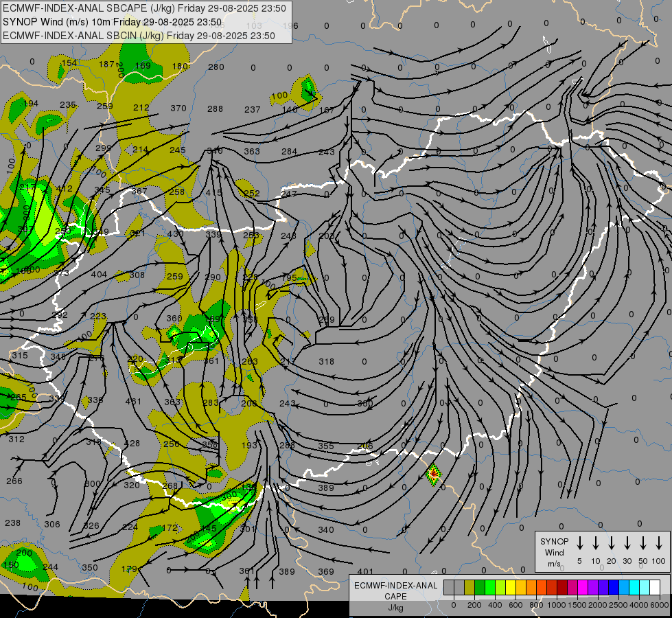672x618 pixels.
Task: Click the map value 288
Action: pos(215,109)
